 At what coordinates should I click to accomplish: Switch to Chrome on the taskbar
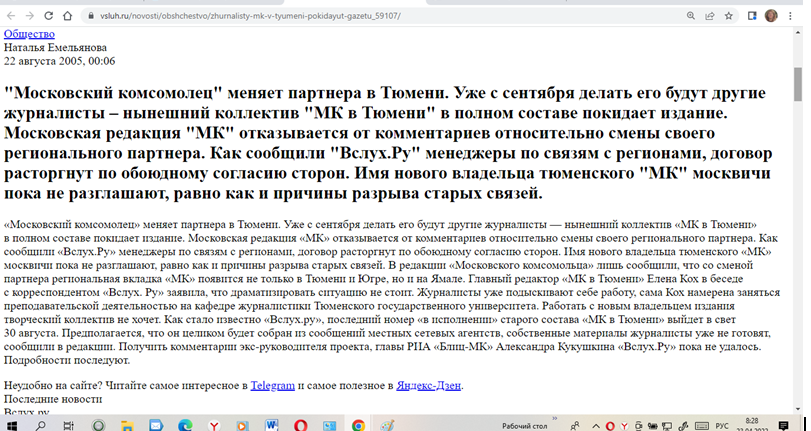coord(358,425)
